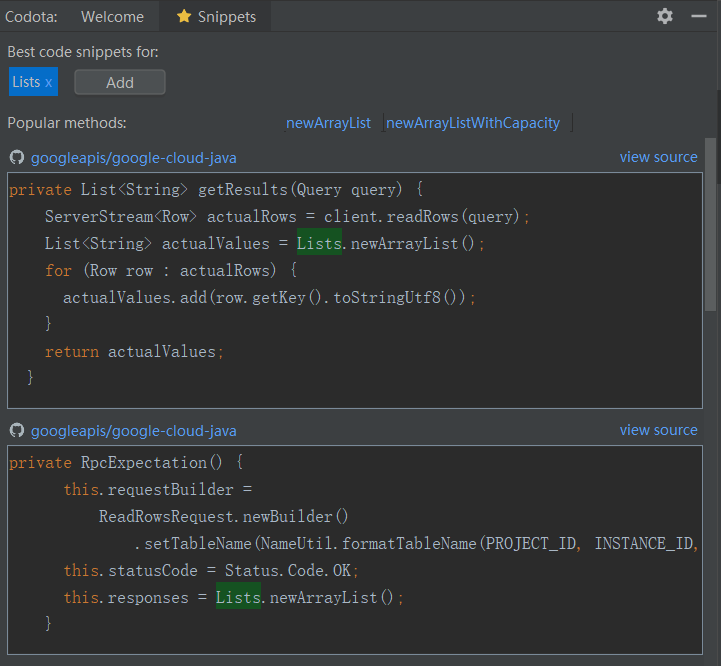Viewport: 721px width, 666px height.
Task: Click highlighted Lists in the this.responses line
Action: (238, 597)
